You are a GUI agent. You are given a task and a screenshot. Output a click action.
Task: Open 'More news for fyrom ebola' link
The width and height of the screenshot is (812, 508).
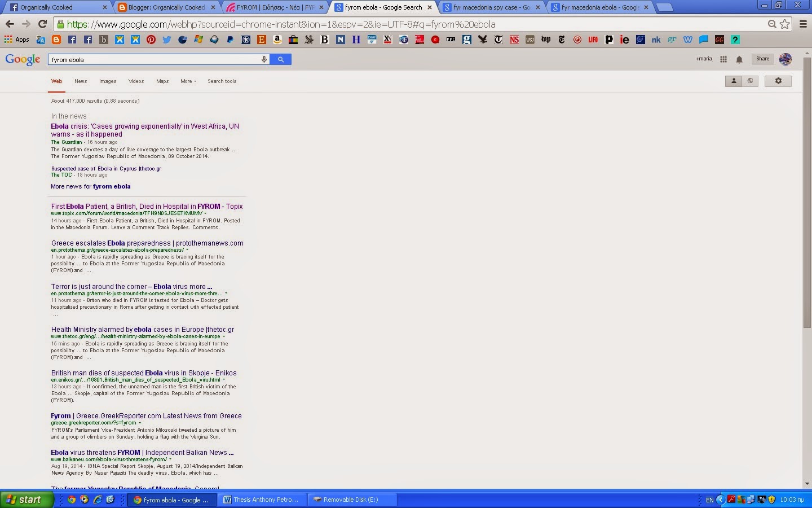[x=91, y=186]
